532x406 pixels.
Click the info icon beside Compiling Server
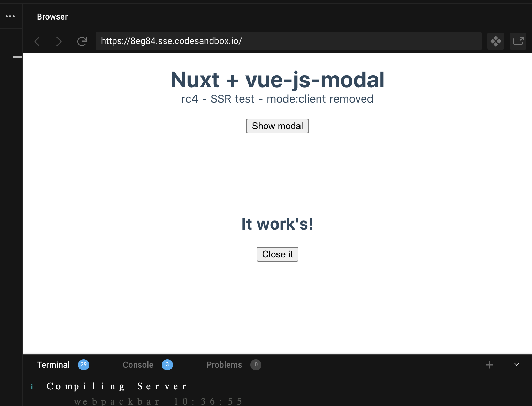[x=32, y=386]
